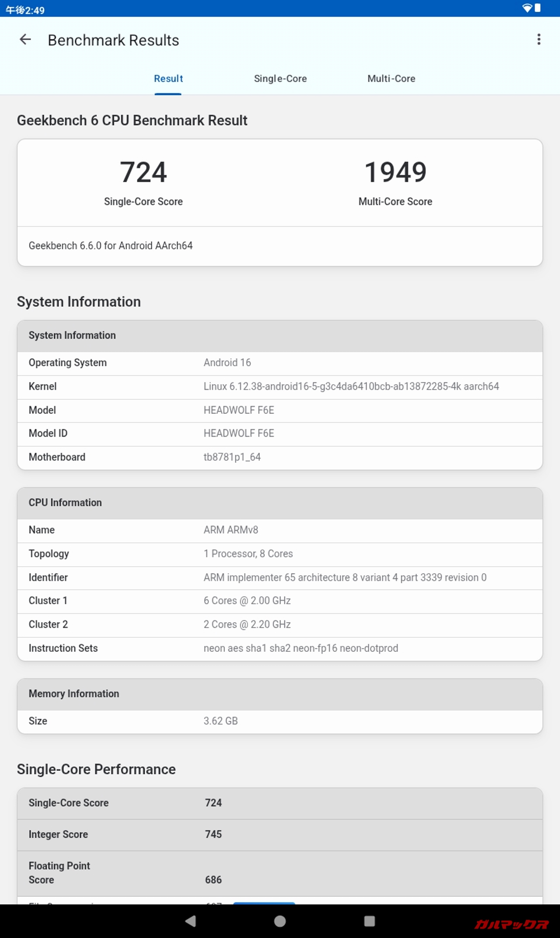Tap the back arrow icon
The height and width of the screenshot is (938, 560).
(25, 40)
